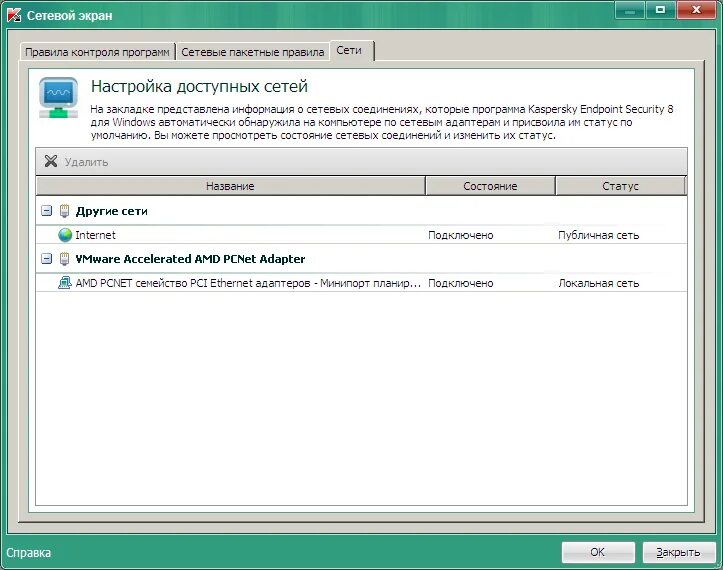
Task: Collapse the Другие сети group
Action: pos(47,211)
